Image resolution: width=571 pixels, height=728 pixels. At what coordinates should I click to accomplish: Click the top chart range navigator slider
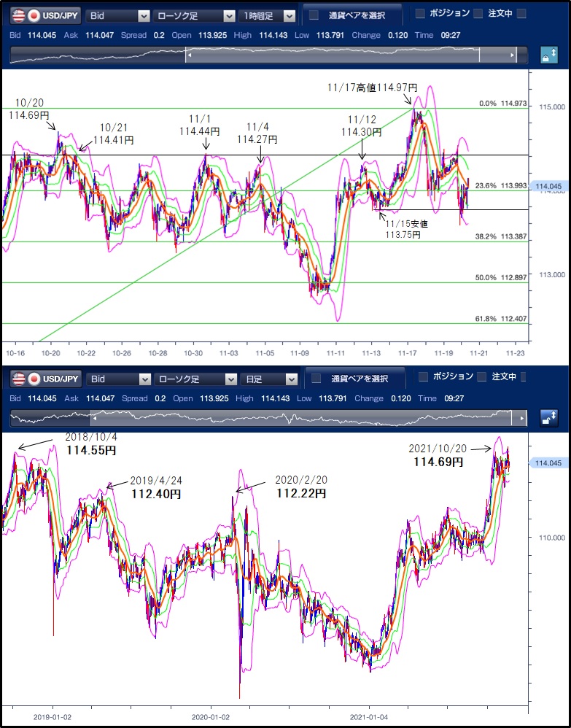click(332, 55)
